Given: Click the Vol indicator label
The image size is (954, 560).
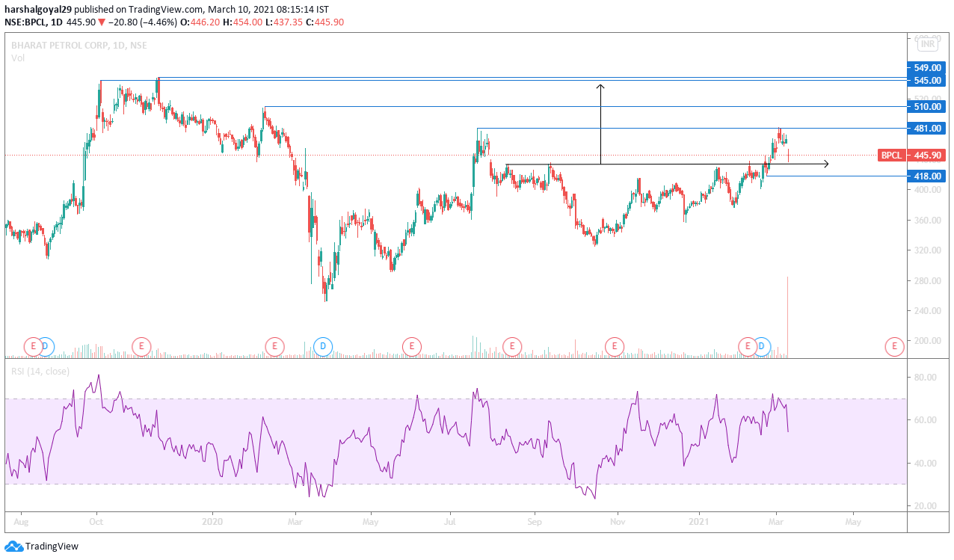Looking at the screenshot, I should click(x=18, y=58).
